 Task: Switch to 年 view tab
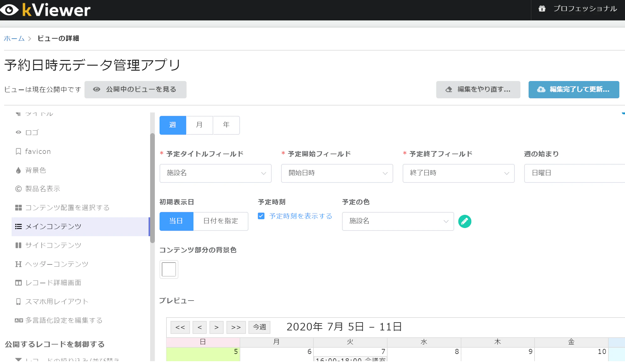226,125
